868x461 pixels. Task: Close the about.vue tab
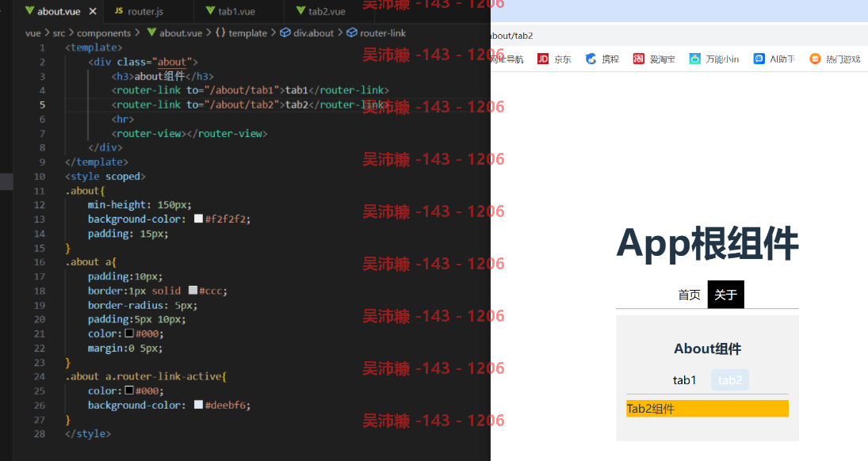tap(93, 11)
